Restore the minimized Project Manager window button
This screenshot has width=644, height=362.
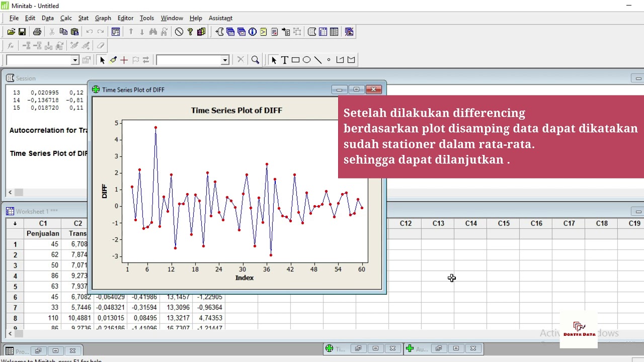38,350
